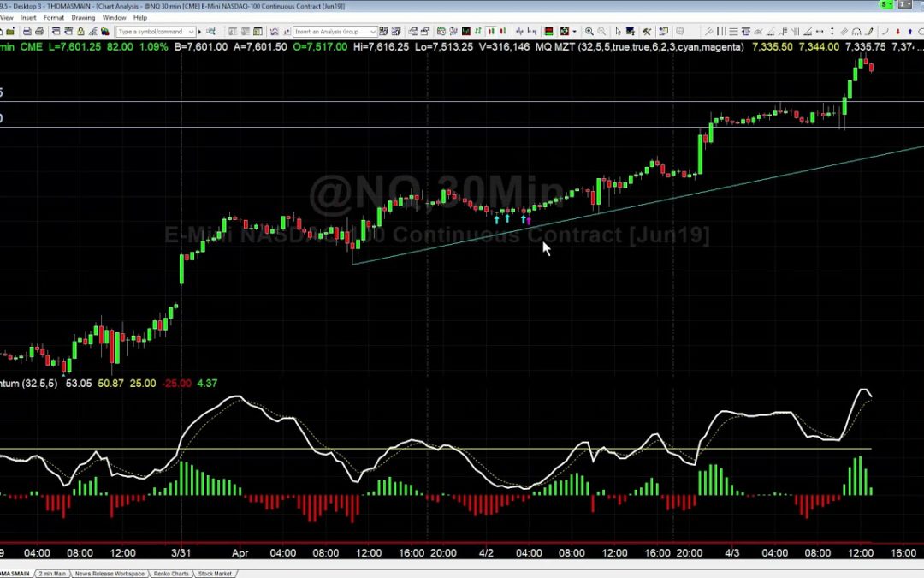Expand the chart style dropdown arrow
Viewport: 924px width, 578px height.
point(575,32)
